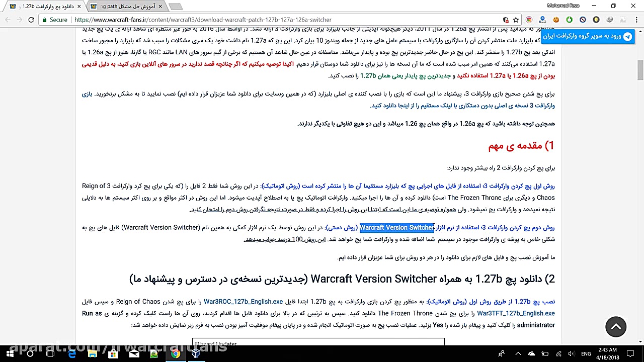Click the green circle extension icon
This screenshot has width=644, height=362.
click(569, 20)
